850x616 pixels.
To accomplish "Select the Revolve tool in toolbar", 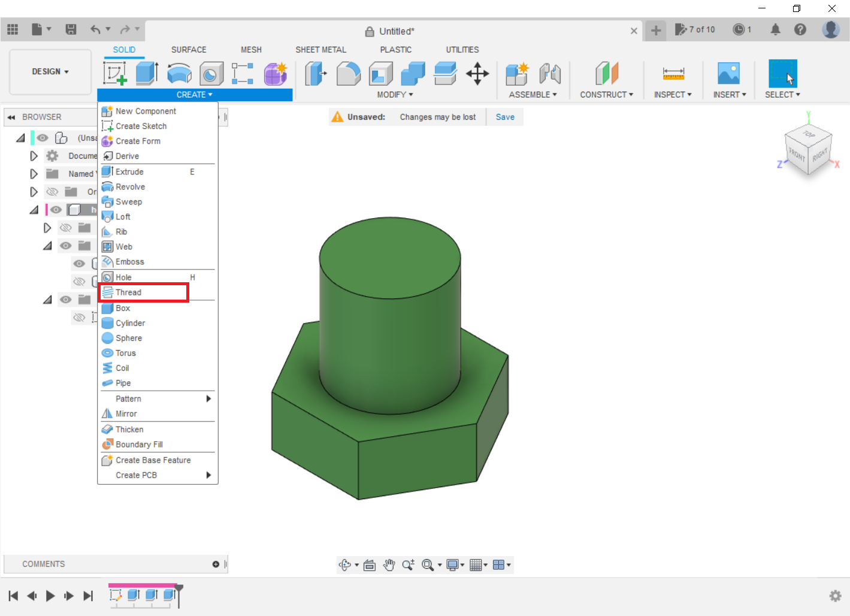I will click(x=179, y=74).
